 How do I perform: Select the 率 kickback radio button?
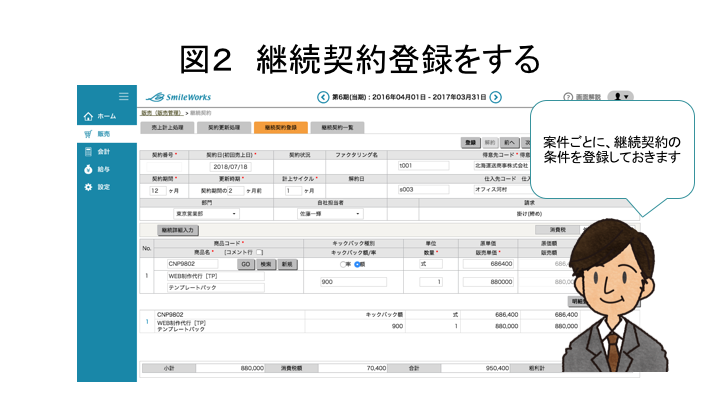coord(343,264)
